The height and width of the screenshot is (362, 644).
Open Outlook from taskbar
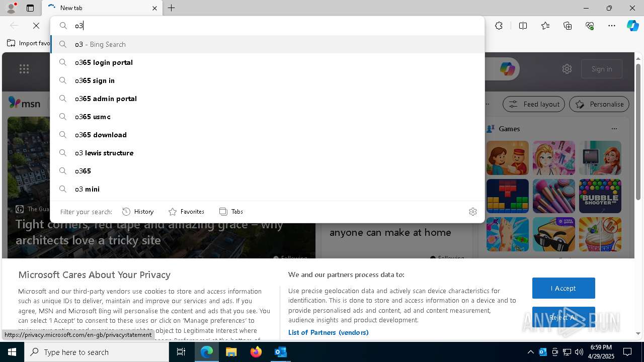click(280, 352)
